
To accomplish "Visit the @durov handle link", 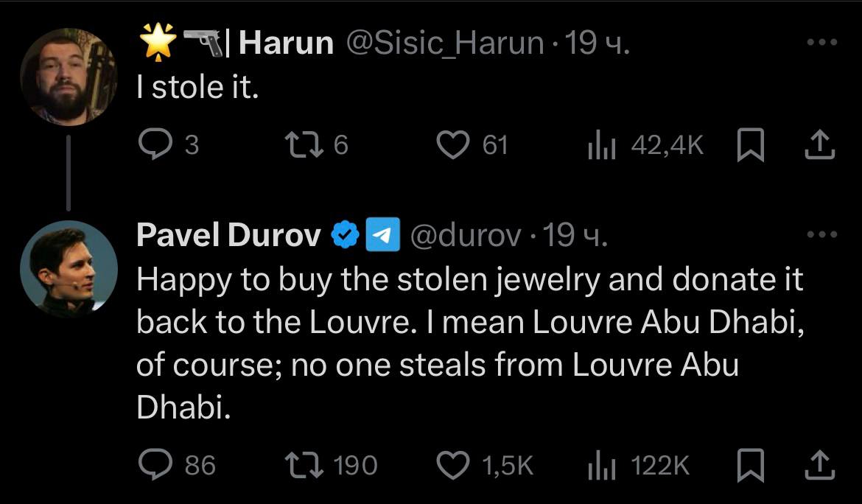I will [464, 235].
